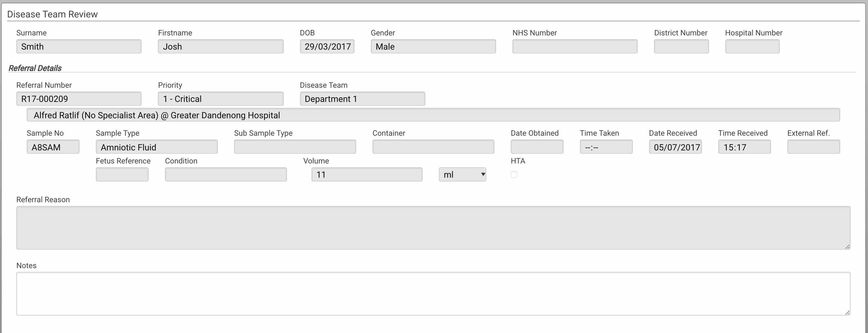This screenshot has height=333, width=868.
Task: Click the empty External Ref. field
Action: point(814,147)
